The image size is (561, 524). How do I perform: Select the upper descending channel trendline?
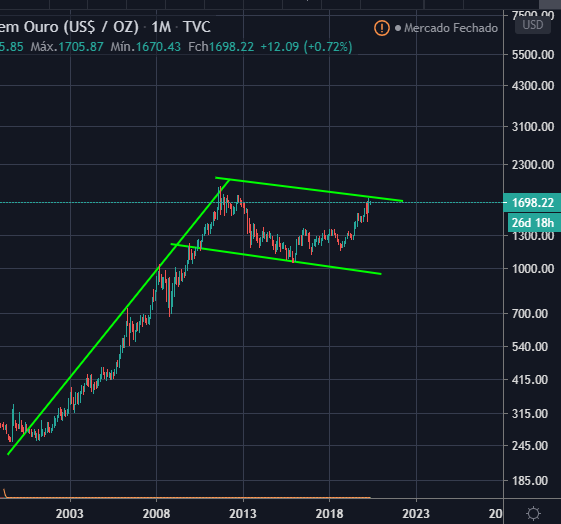(309, 190)
